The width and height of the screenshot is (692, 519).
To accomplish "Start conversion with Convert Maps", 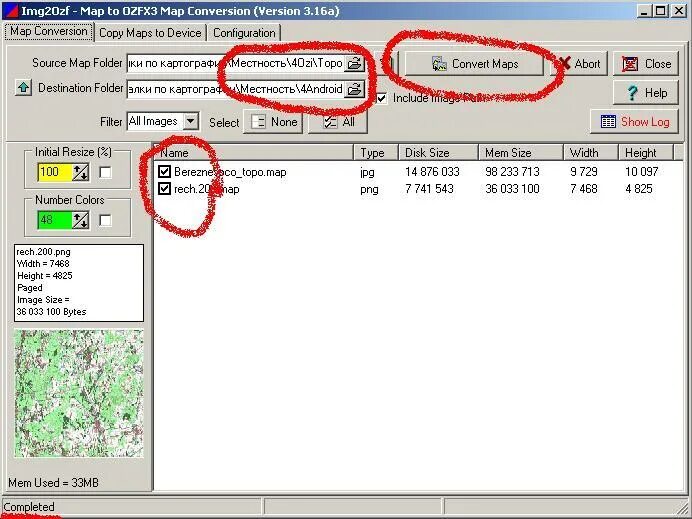I will coord(474,64).
